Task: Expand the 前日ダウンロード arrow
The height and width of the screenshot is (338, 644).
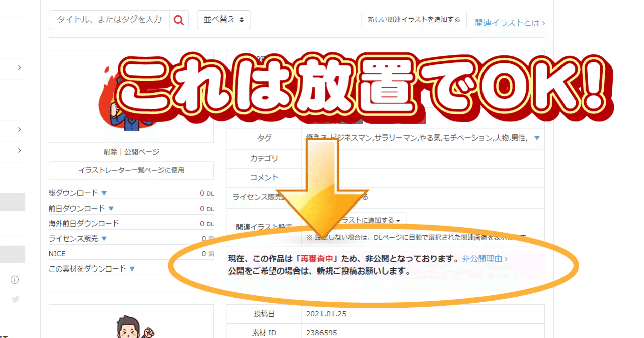Action: [111, 208]
